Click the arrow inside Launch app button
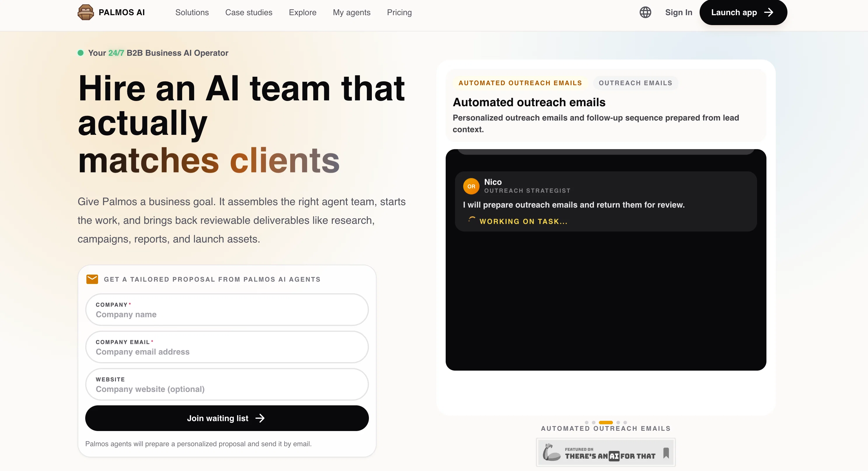The image size is (868, 471). pos(768,13)
